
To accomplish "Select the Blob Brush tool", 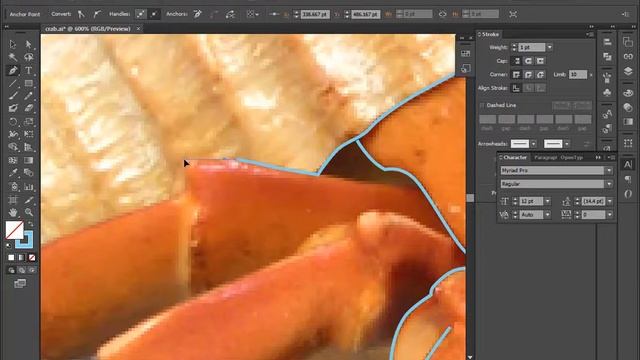I will (13, 109).
